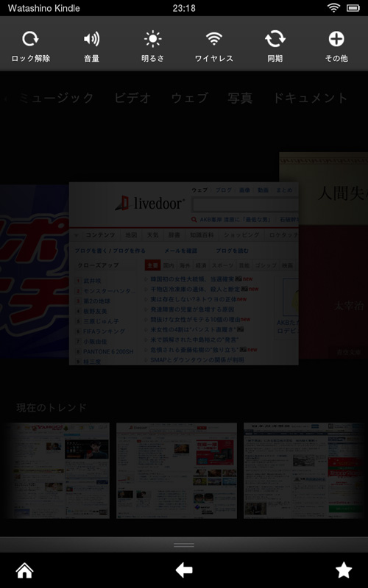368x588 pixels.
Task: Tap the 23:18 clock
Action: [184, 8]
